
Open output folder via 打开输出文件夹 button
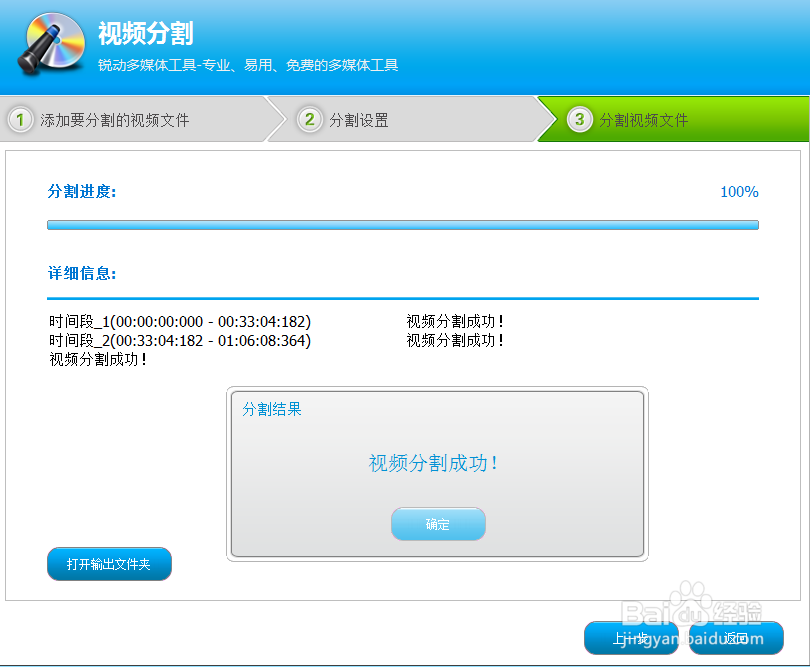pyautogui.click(x=109, y=563)
